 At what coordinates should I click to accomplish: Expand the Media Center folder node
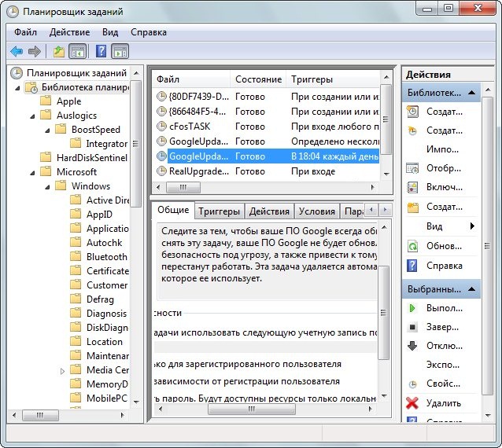pyautogui.click(x=63, y=370)
